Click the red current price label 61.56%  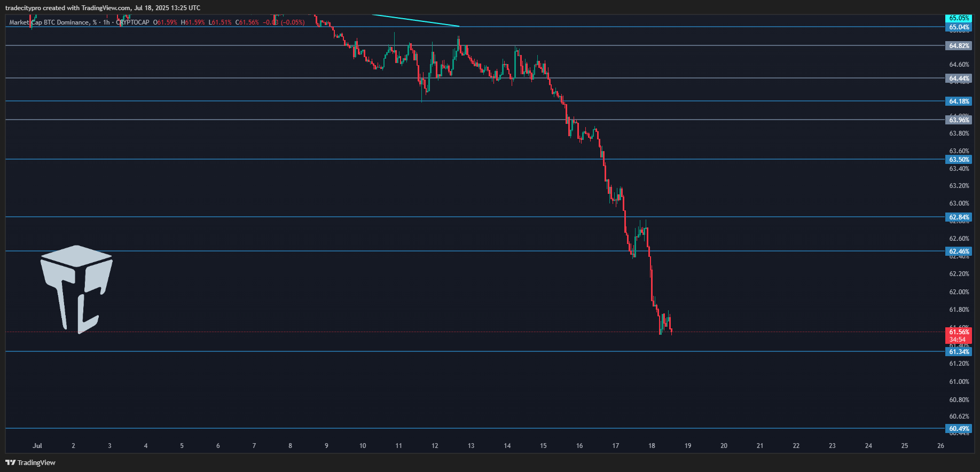click(959, 332)
